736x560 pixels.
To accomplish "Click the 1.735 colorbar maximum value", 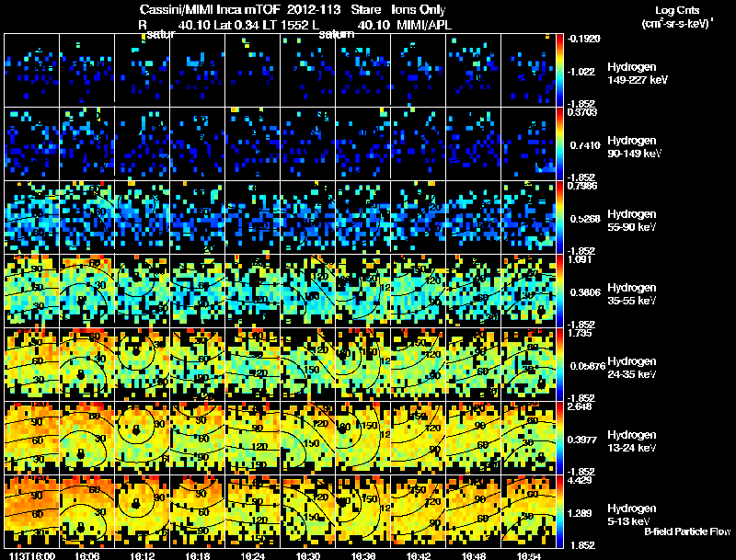I will click(580, 333).
